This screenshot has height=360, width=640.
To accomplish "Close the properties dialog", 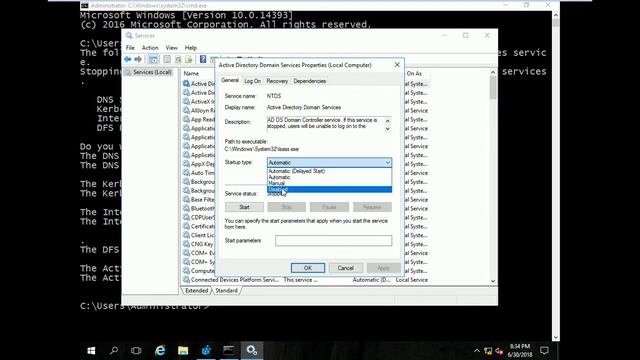I will (x=397, y=65).
